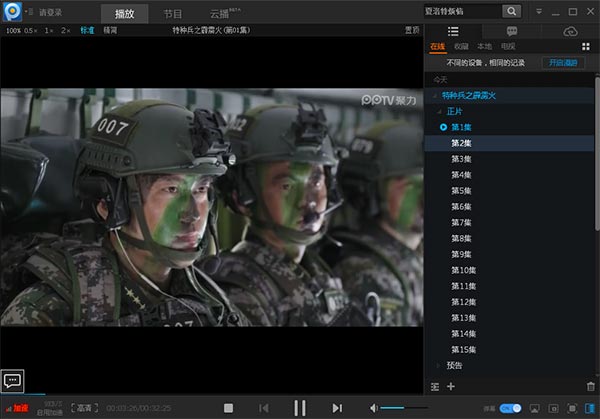Open the playlist panel icon
This screenshot has width=600, height=419.
(453, 31)
